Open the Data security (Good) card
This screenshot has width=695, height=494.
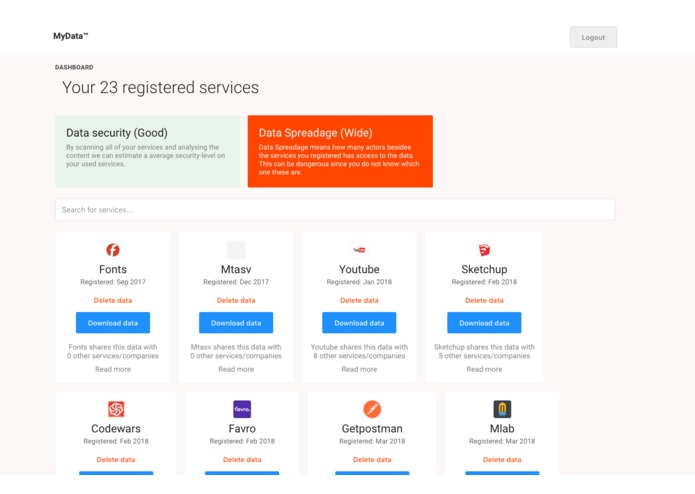[148, 151]
